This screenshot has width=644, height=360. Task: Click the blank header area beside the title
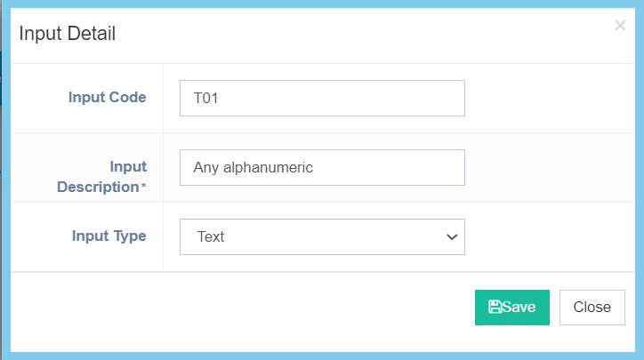(356, 34)
